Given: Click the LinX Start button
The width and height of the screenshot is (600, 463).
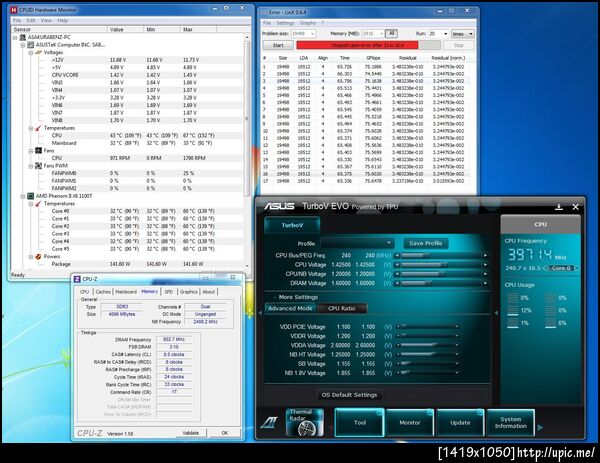Looking at the screenshot, I should pos(278,45).
